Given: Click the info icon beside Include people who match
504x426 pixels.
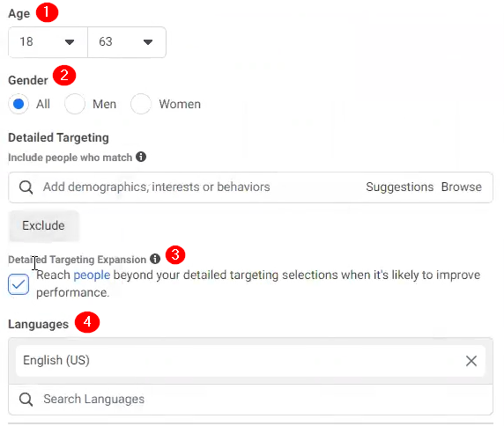Looking at the screenshot, I should pos(141,157).
